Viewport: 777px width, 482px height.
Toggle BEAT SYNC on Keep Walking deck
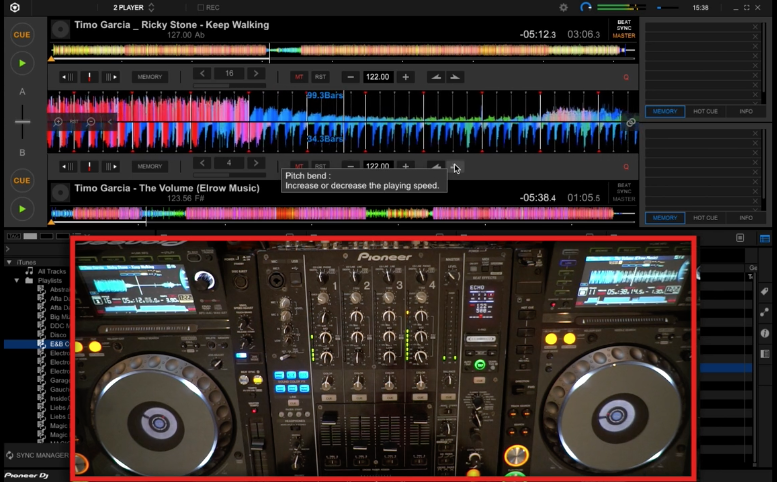pos(624,25)
